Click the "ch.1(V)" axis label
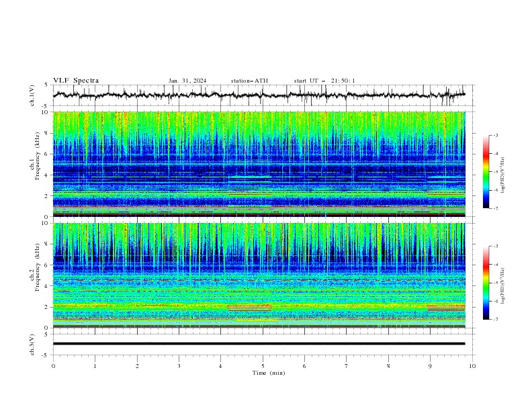532x411 pixels. 32,95
